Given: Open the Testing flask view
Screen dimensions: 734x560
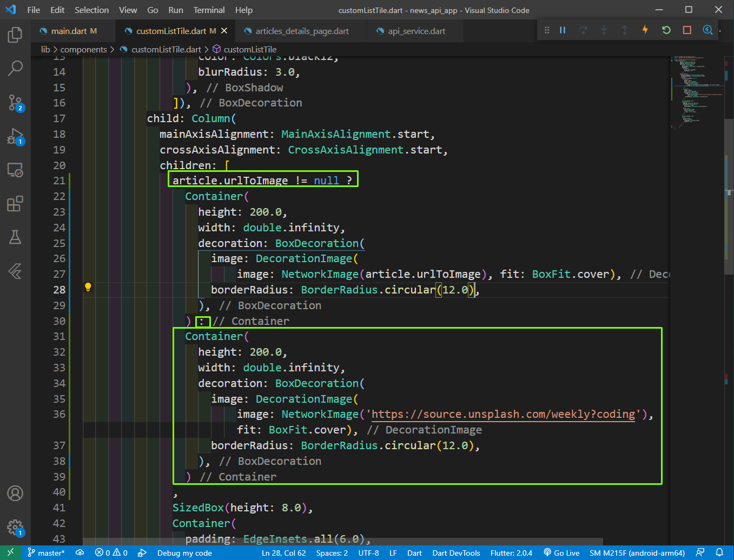Looking at the screenshot, I should (x=15, y=237).
